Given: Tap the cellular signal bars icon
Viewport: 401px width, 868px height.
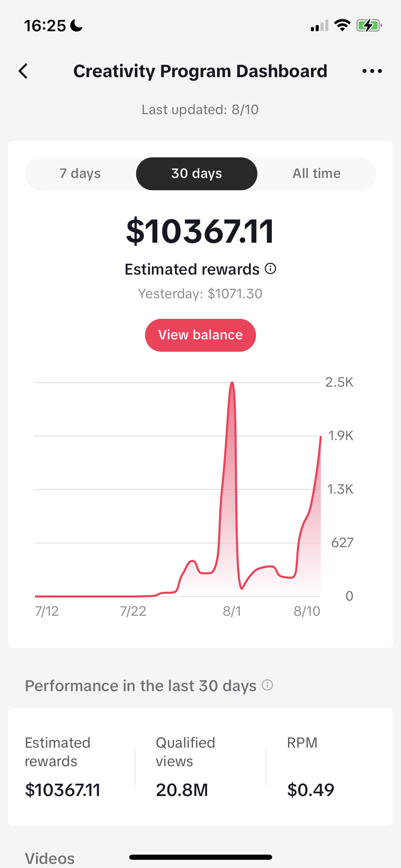Looking at the screenshot, I should [x=319, y=26].
